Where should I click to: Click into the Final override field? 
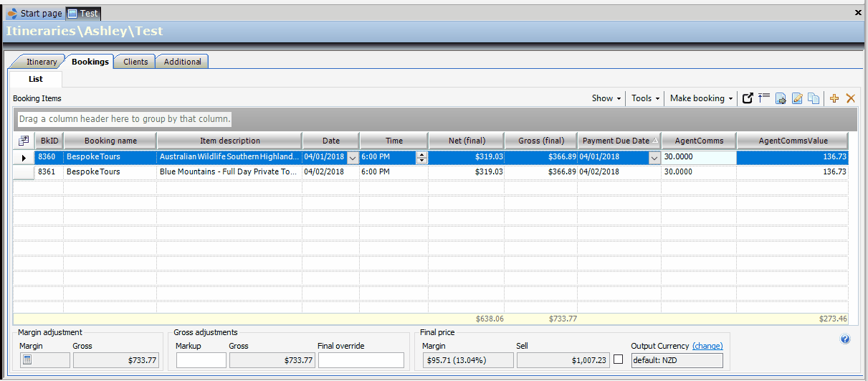tap(361, 360)
